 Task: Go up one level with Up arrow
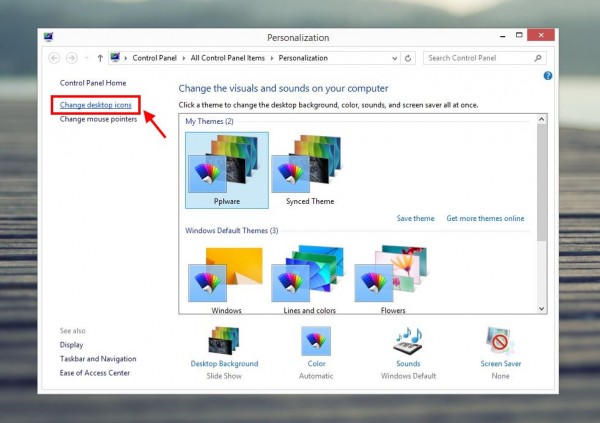(x=100, y=58)
